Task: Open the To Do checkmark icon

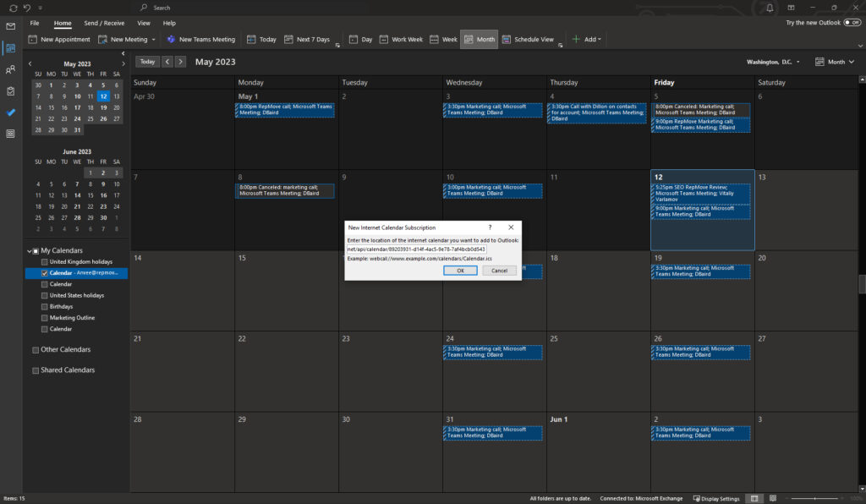Action: pos(10,112)
